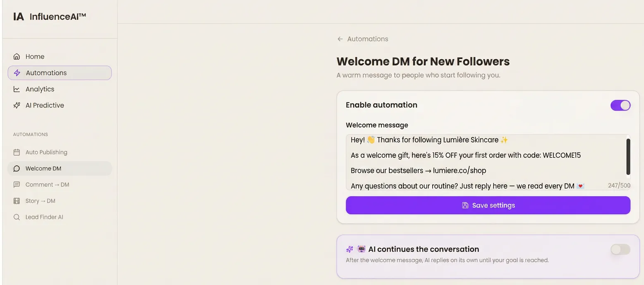644x285 pixels.
Task: Select Welcome DM in the sidebar
Action: coord(60,169)
